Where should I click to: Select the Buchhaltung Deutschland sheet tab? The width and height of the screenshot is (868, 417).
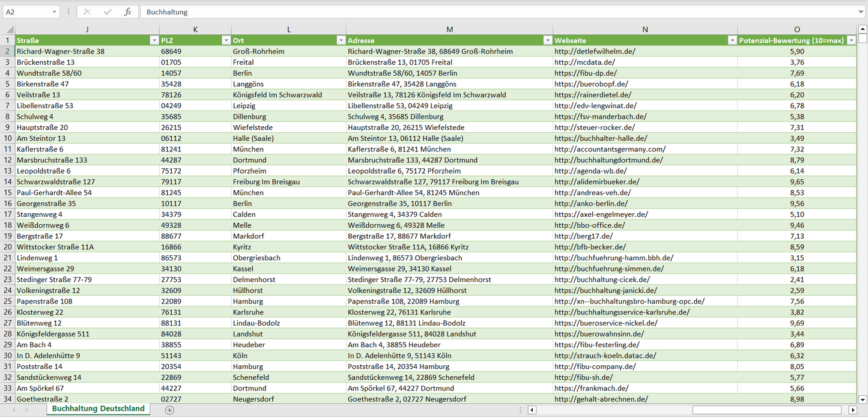click(x=99, y=409)
